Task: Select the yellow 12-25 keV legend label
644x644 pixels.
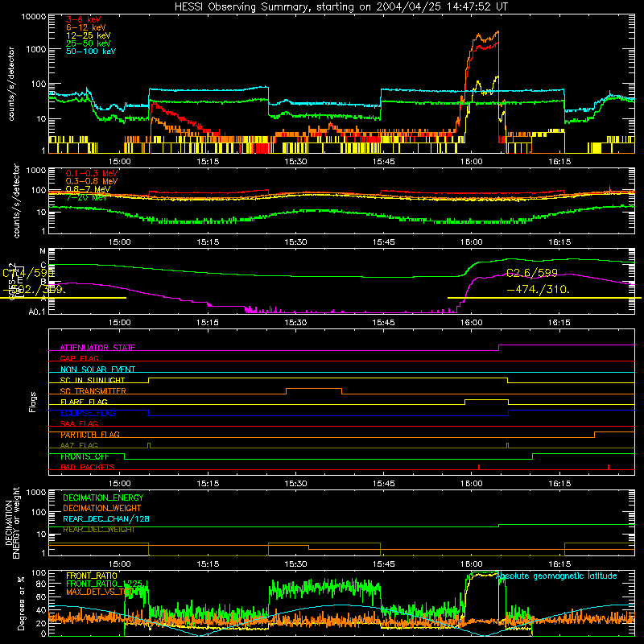Action: tap(89, 35)
